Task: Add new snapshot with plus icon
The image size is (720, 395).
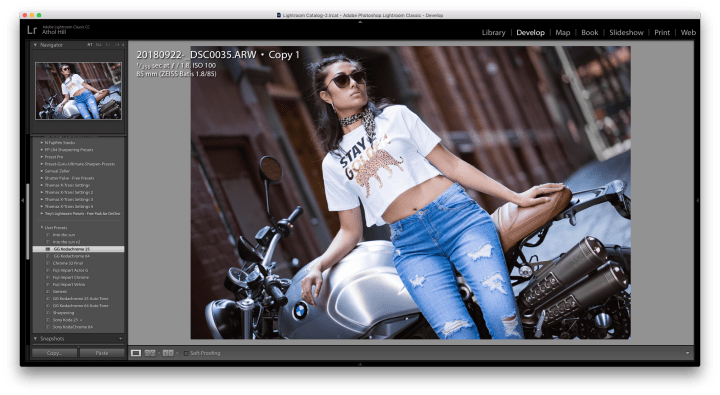Action: 121,339
